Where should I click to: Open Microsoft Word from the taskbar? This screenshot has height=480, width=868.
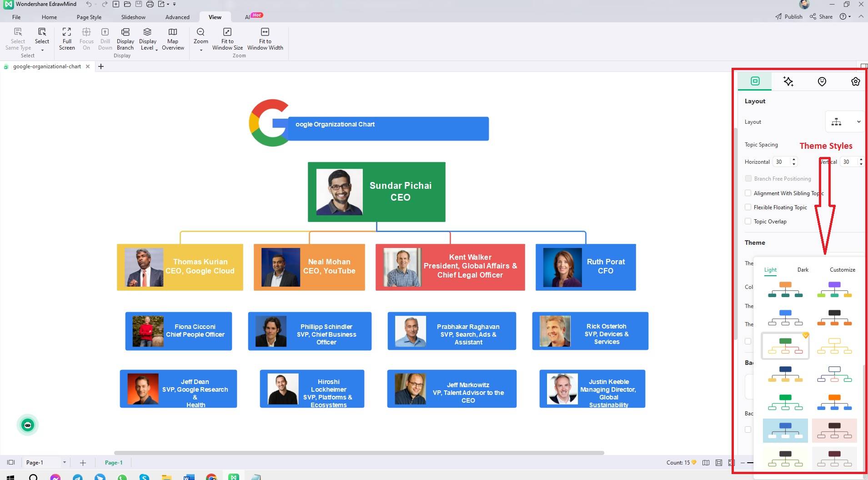pyautogui.click(x=189, y=477)
